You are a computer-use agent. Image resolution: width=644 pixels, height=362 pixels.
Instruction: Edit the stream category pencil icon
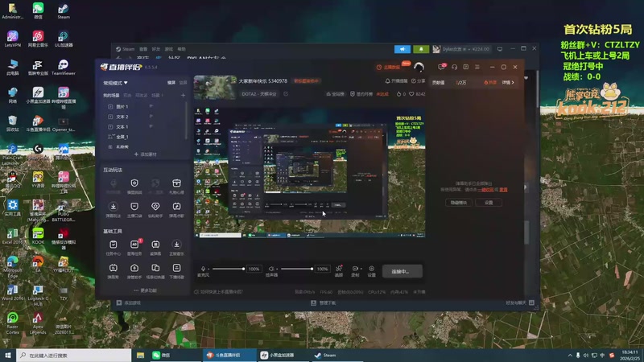286,94
